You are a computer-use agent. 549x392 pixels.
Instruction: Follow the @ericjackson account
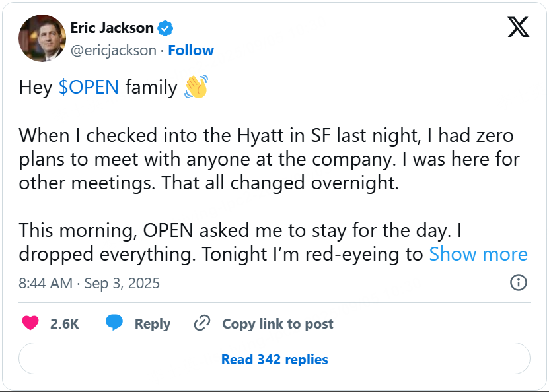point(191,50)
